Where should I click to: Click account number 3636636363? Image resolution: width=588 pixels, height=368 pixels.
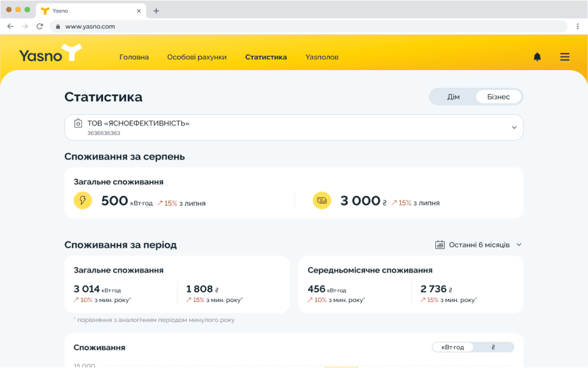click(104, 133)
